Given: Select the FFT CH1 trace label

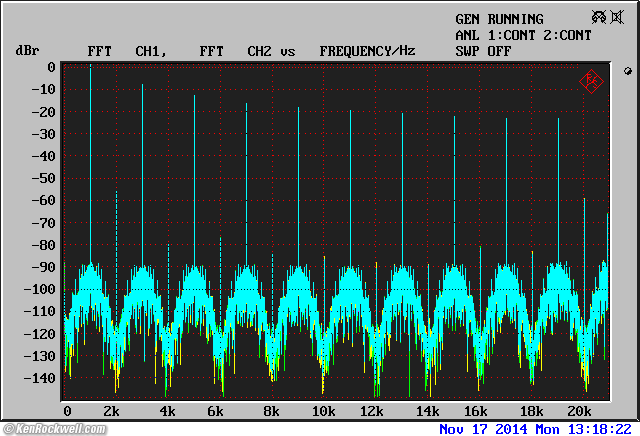Looking at the screenshot, I should (126, 50).
